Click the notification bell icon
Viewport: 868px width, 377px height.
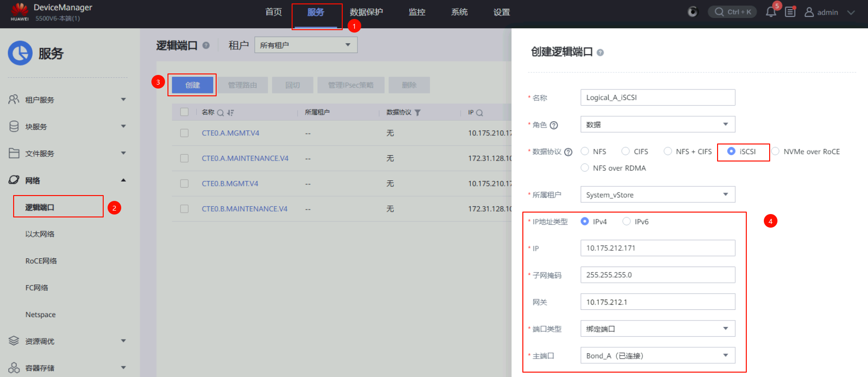[771, 12]
